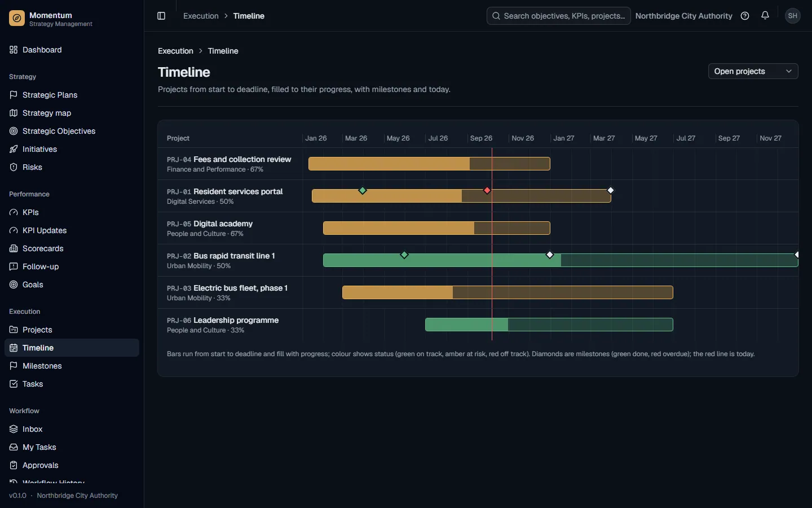Screen dimensions: 812x508
Task: Open the SH user avatar
Action: pos(793,16)
